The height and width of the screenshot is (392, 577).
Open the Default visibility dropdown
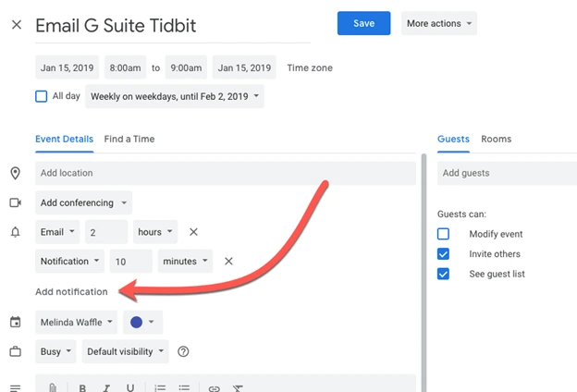point(126,351)
